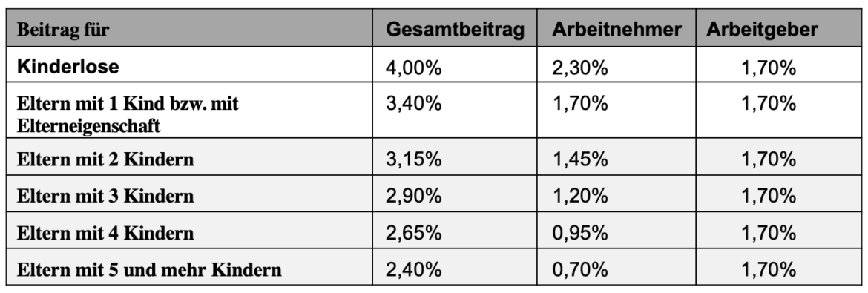Select the Arbeitgeber column header
Image resolution: width=868 pixels, height=293 pixels.
pos(779,28)
